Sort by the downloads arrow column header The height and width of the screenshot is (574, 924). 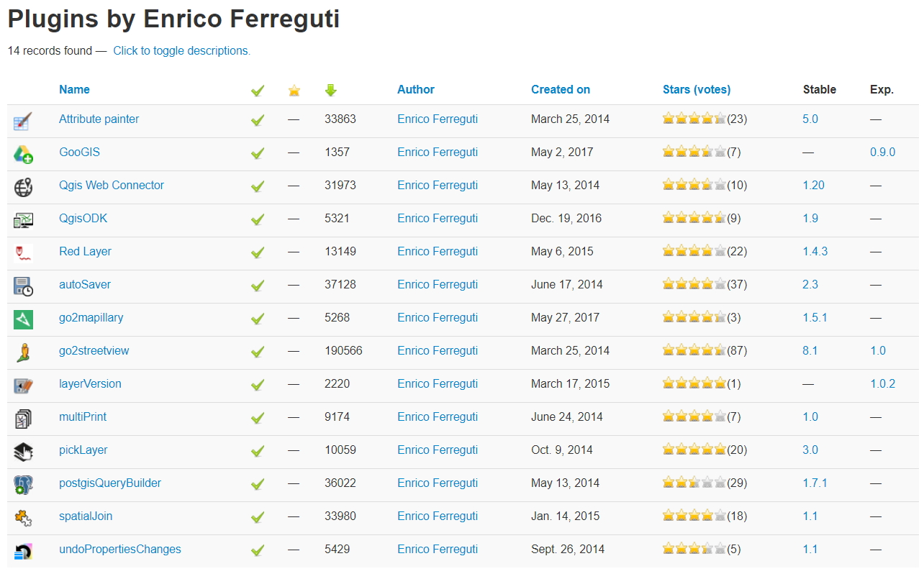[331, 91]
